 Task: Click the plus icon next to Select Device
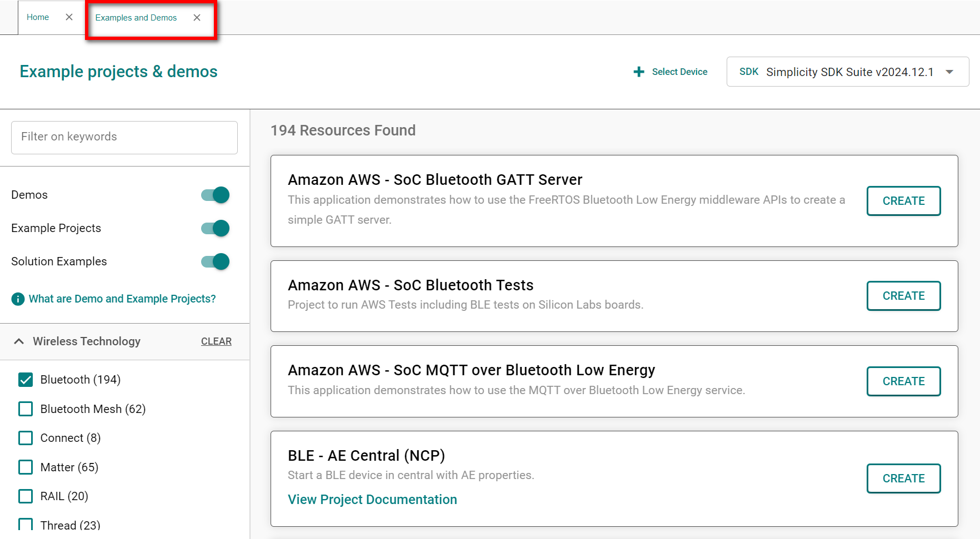(638, 72)
